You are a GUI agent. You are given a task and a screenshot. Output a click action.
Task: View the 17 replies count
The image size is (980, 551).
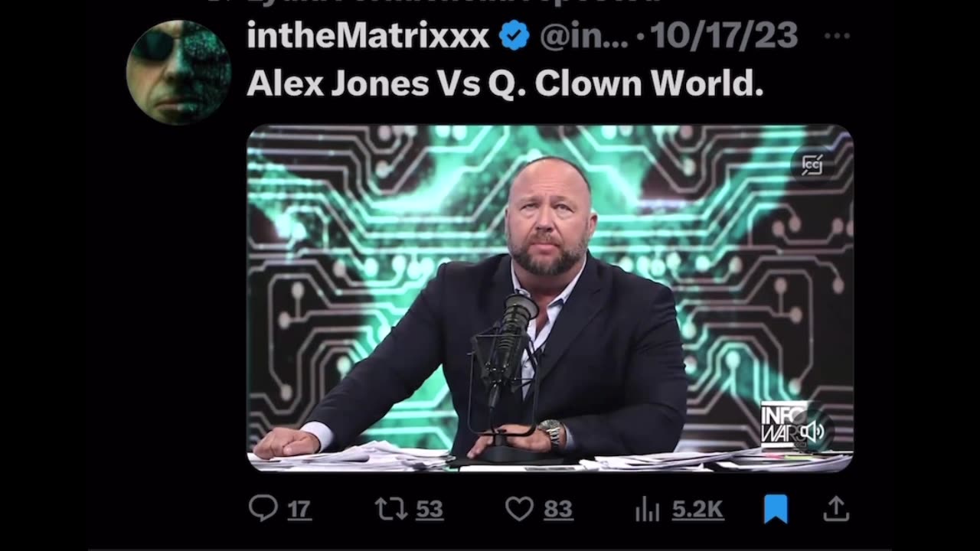tap(299, 510)
